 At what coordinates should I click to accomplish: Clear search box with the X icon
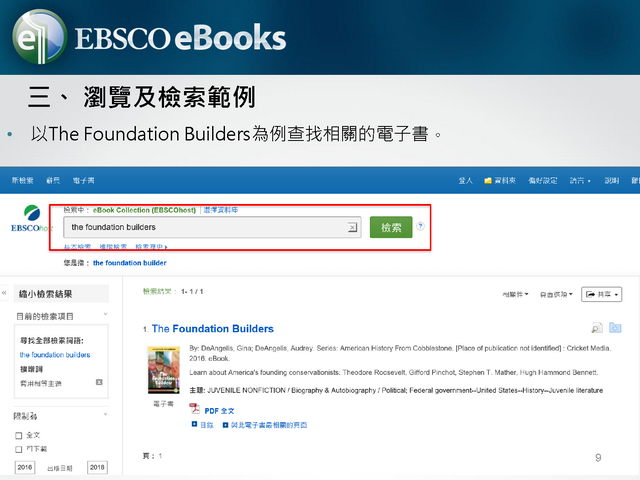tap(352, 228)
